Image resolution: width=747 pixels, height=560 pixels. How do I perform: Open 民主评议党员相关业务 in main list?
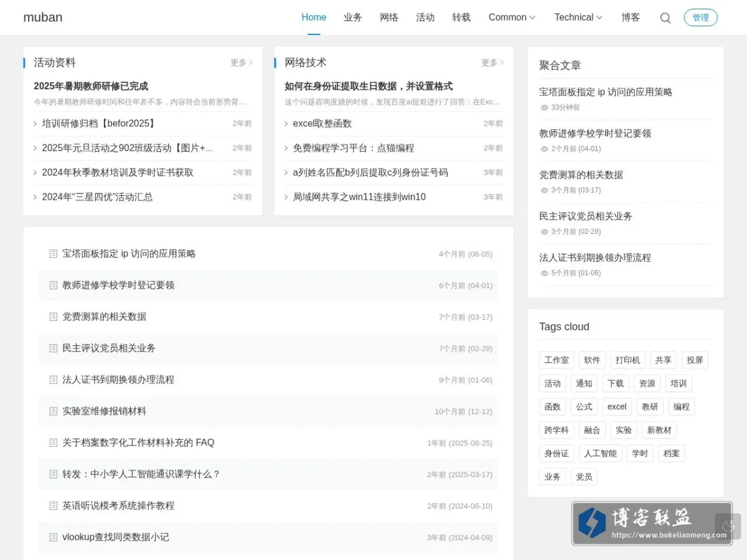109,348
